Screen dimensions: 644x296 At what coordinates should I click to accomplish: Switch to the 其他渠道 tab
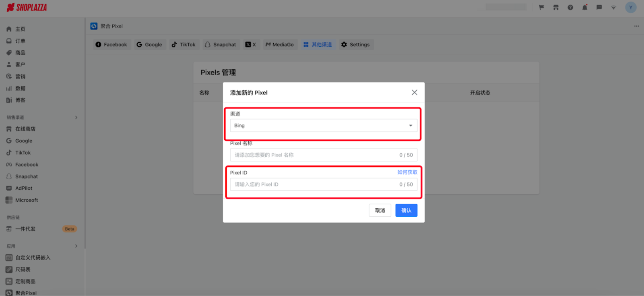click(318, 45)
